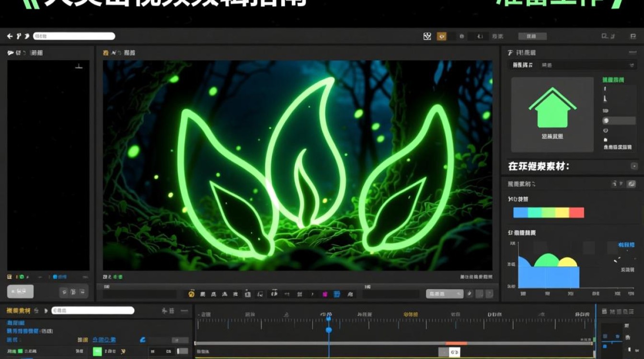The image size is (644, 359).
Task: Click the glowing green leaf preview image
Action: point(298,166)
